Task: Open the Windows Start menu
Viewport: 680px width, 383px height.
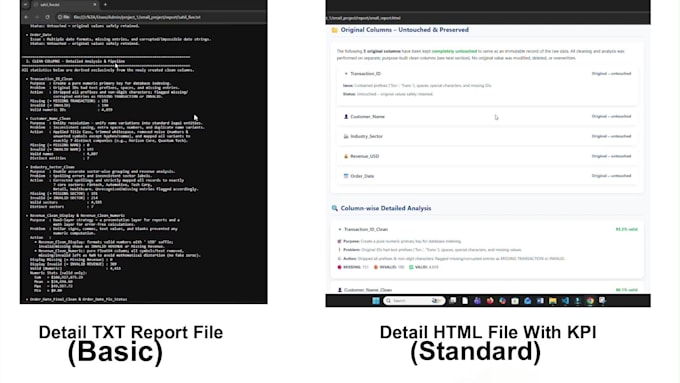Action: point(376,301)
